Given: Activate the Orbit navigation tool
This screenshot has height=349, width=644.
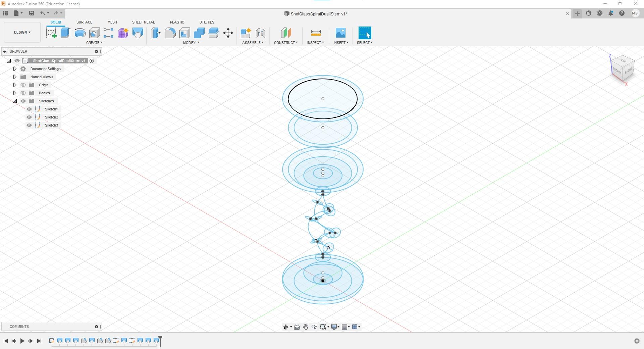Looking at the screenshot, I should pos(285,327).
